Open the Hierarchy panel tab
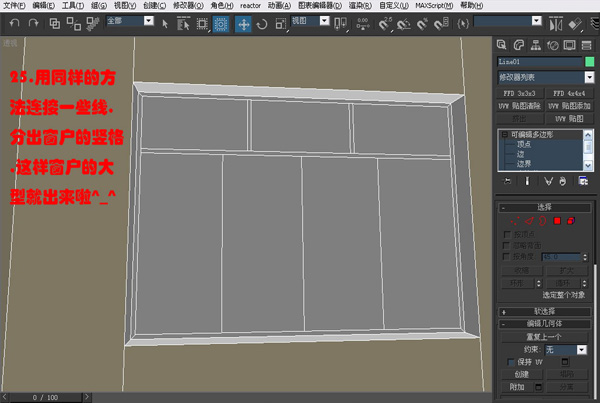600x403 pixels. click(536, 45)
